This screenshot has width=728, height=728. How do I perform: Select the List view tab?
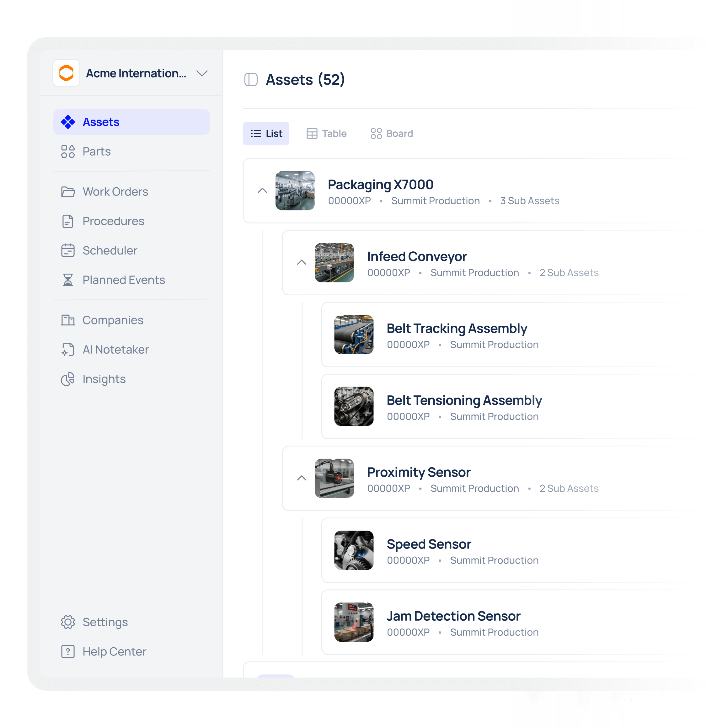click(266, 133)
